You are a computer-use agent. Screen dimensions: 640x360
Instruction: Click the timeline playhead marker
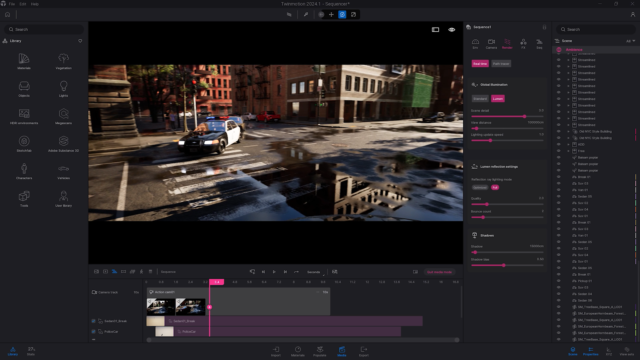tap(217, 282)
